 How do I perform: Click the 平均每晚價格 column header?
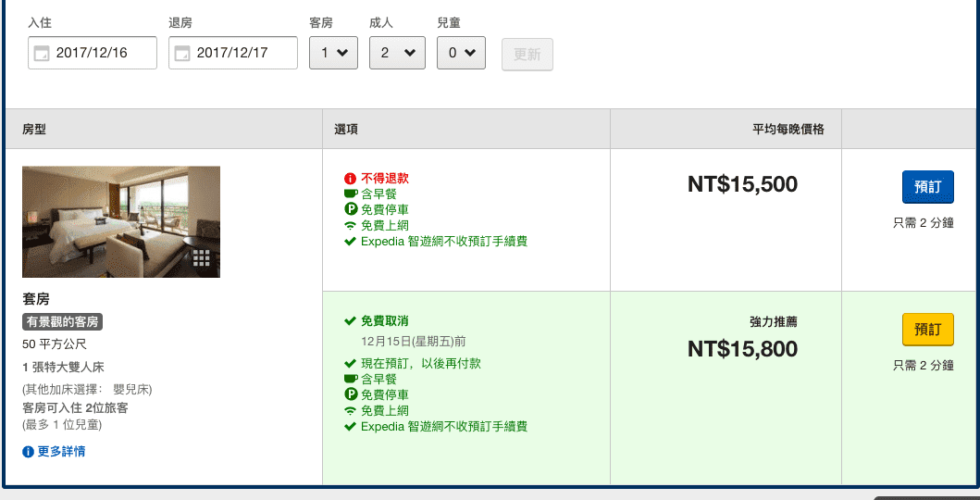[x=788, y=130]
